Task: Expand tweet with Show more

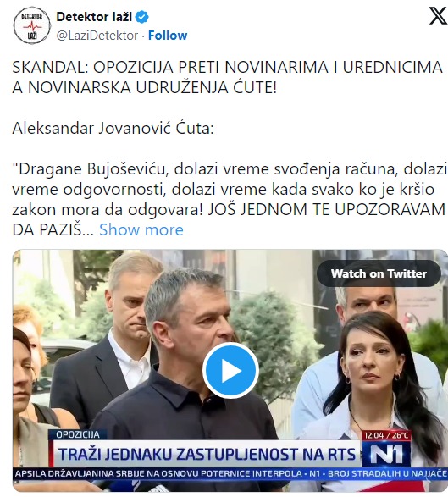Action: (x=141, y=229)
